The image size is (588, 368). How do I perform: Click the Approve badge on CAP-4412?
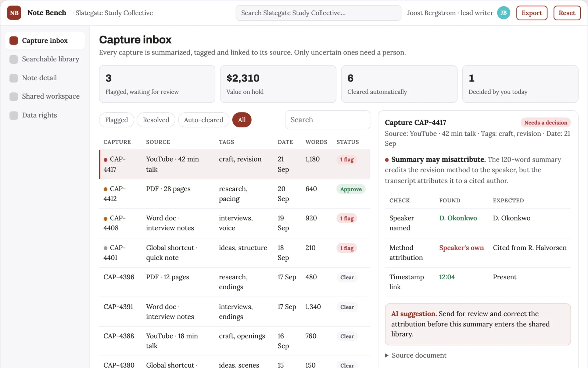coord(351,189)
